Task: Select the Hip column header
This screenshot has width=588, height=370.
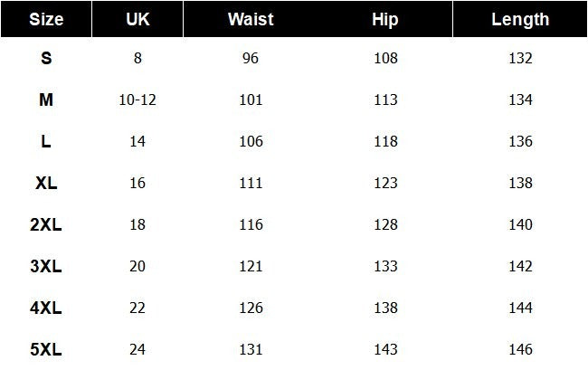Action: tap(384, 19)
